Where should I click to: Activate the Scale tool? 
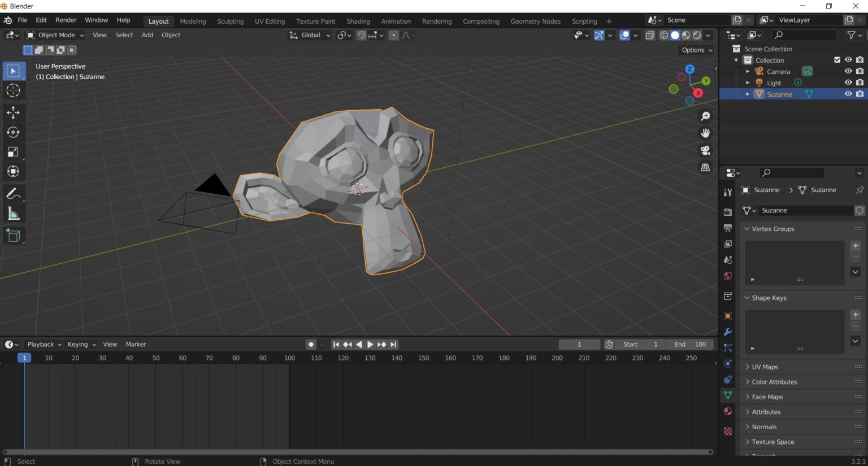[13, 152]
